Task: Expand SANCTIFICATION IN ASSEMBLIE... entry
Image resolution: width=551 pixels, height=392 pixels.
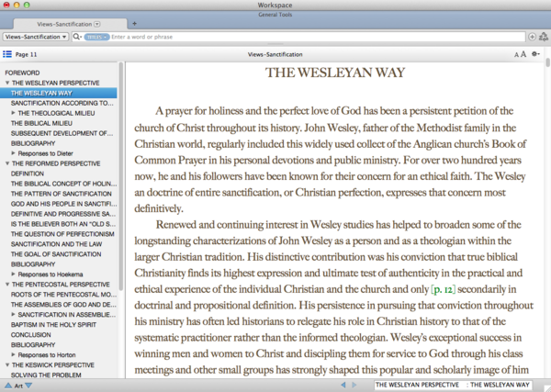Action: [14, 314]
